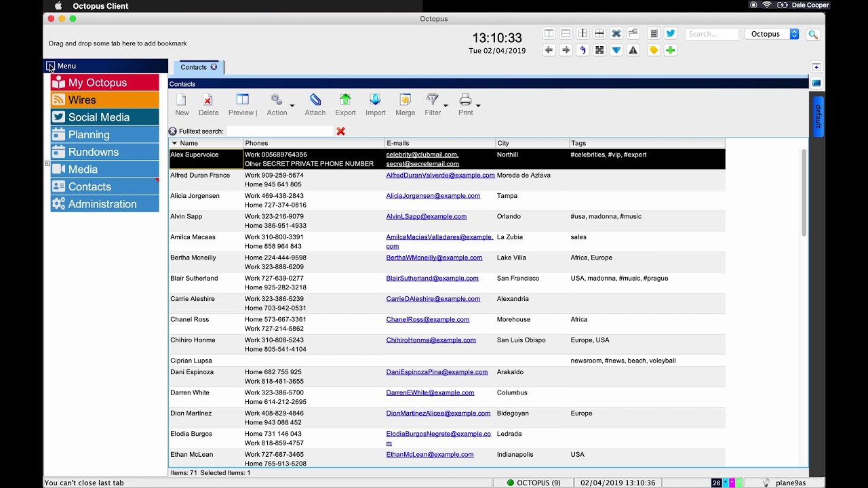Click the Merge contacts icon
The height and width of the screenshot is (488, 868).
[405, 100]
